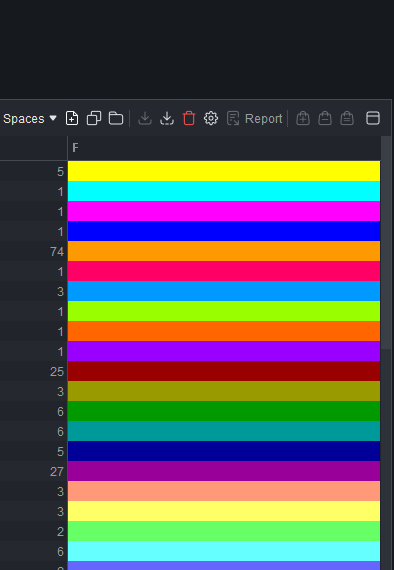
Task: Select the violet purple color swatch
Action: click(x=224, y=351)
